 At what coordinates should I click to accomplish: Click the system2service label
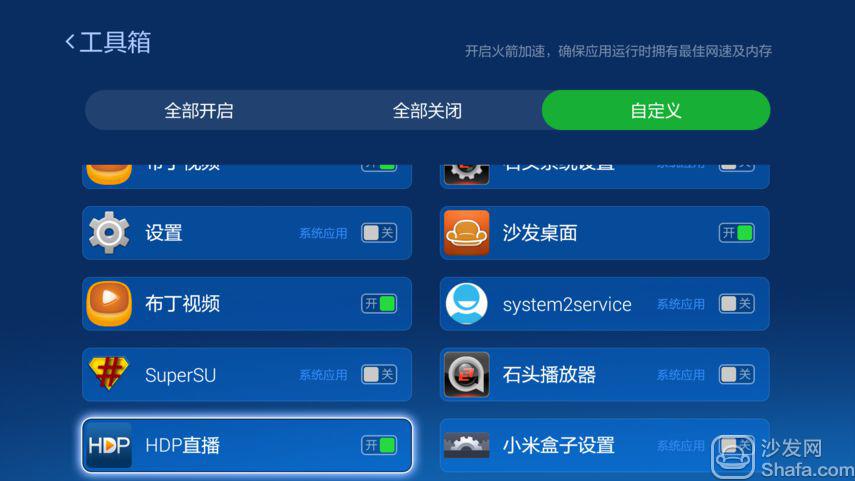[567, 304]
